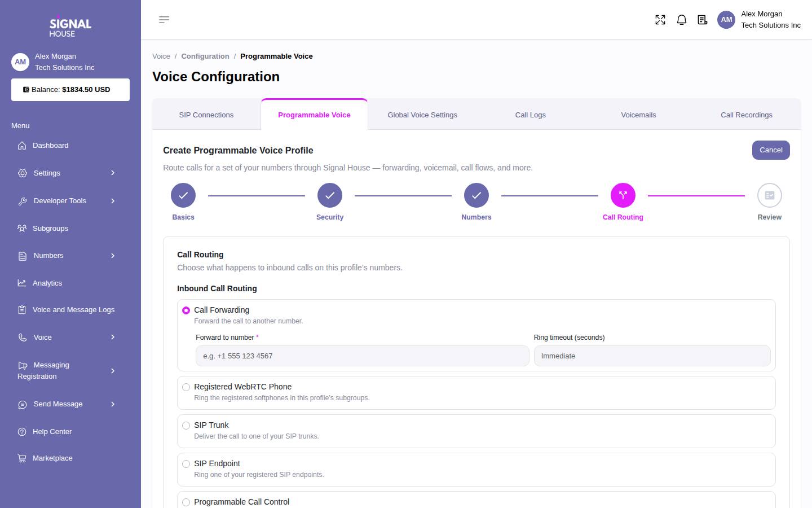Screen dimensions: 812x508
Task: Open the Global Voice Settings tab
Action: [422, 115]
